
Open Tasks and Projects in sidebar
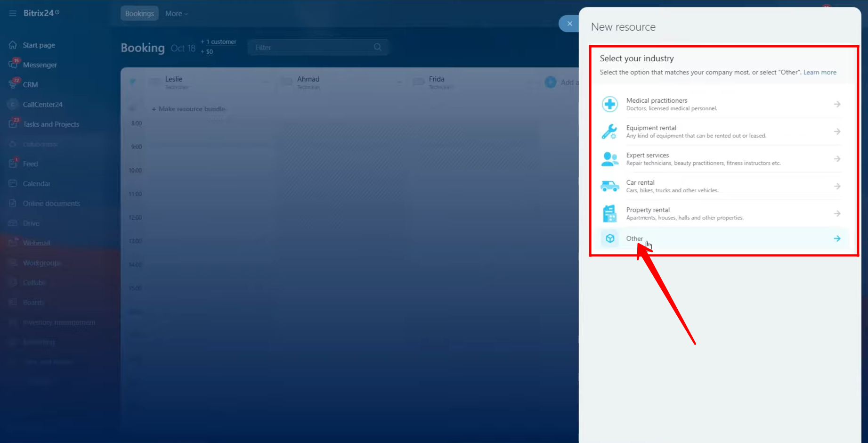click(51, 124)
